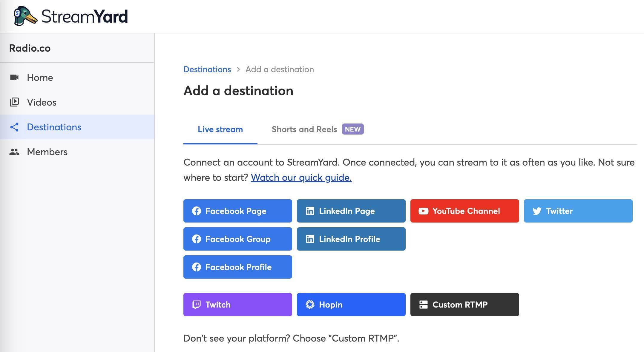Choose Custom RTMP as destination
Viewport: 644px width, 352px height.
[x=464, y=305]
